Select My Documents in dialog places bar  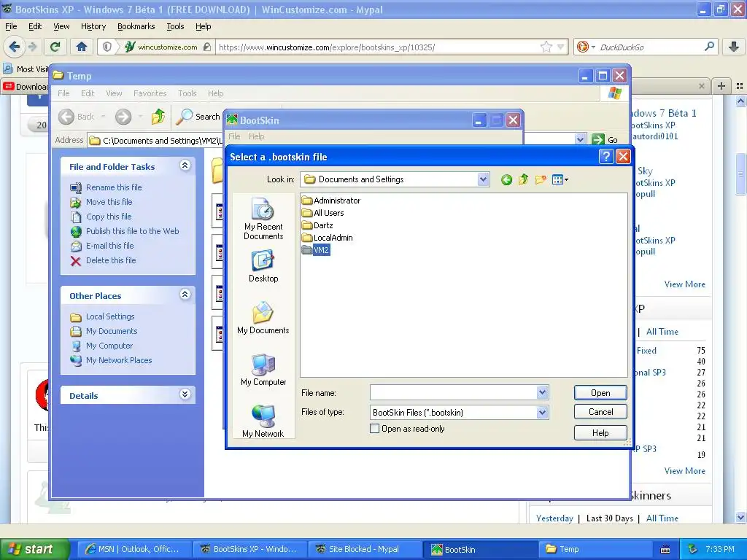tap(263, 318)
